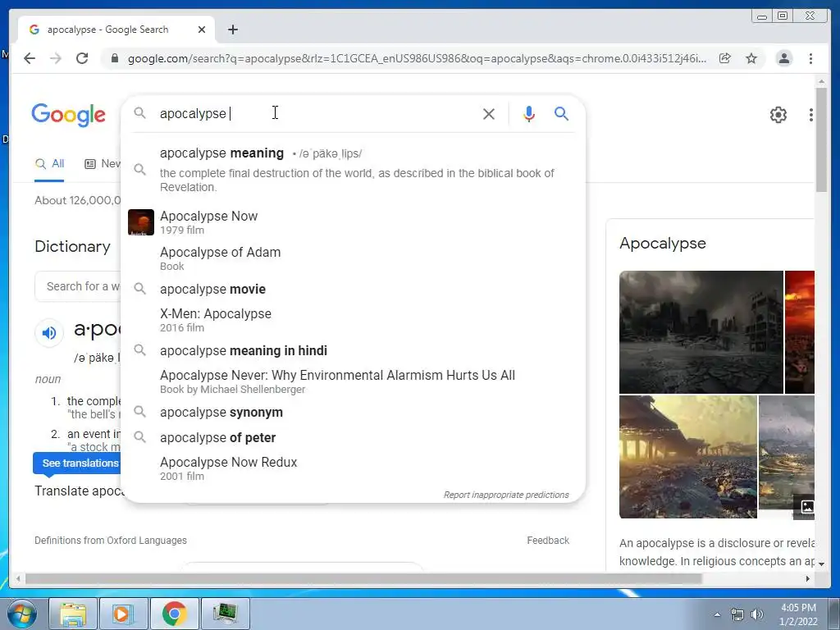Clear the search box with the X
Image resolution: width=840 pixels, height=630 pixels.
pyautogui.click(x=489, y=113)
